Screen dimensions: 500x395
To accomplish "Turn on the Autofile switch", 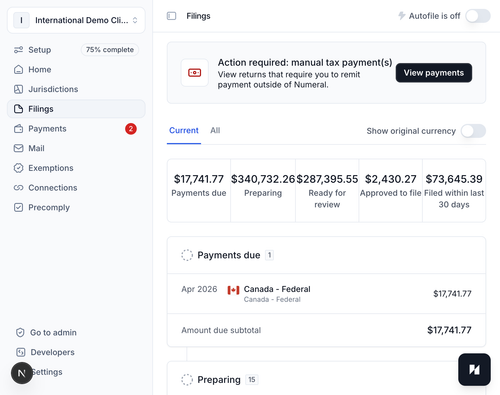I will (478, 16).
